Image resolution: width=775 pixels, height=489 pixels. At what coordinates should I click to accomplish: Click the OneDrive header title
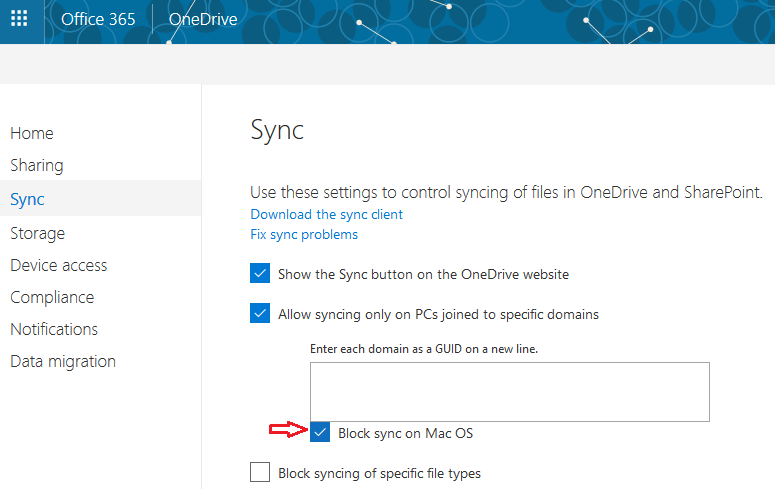click(203, 19)
